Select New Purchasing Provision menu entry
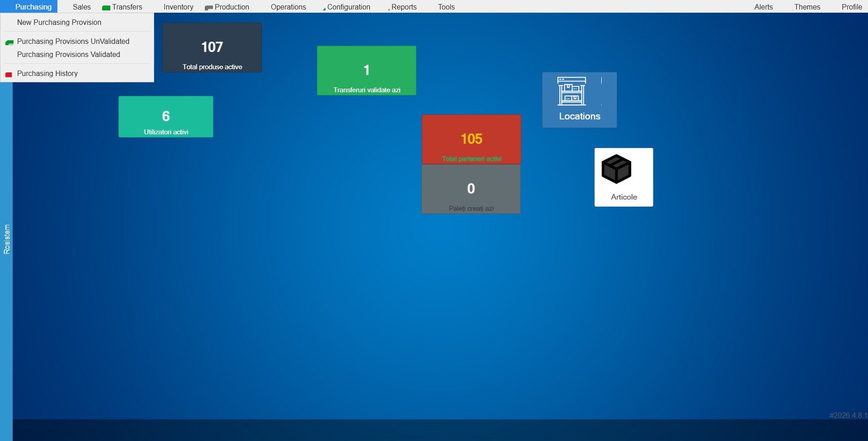This screenshot has height=441, width=868. coord(59,22)
